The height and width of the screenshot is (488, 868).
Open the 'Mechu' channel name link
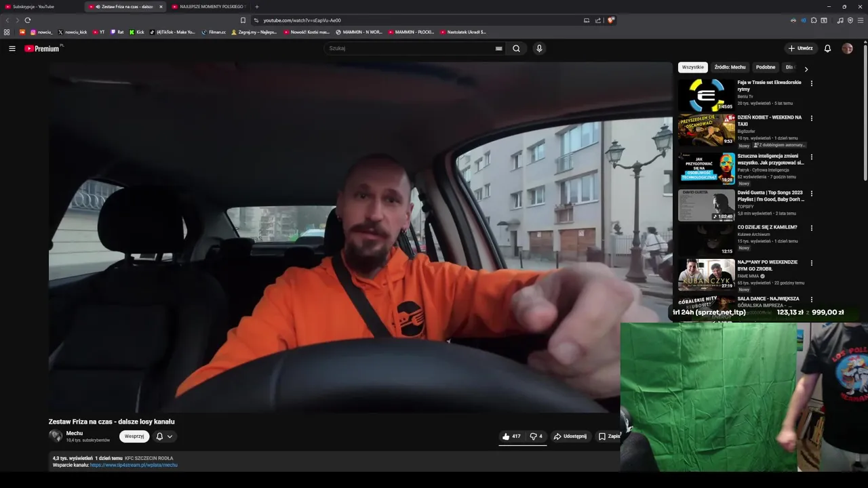[x=75, y=433]
